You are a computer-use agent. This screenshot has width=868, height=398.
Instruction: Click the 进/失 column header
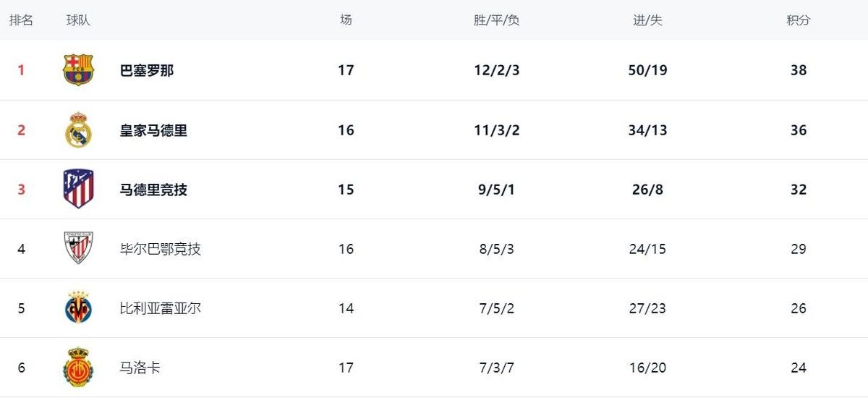coord(648,20)
